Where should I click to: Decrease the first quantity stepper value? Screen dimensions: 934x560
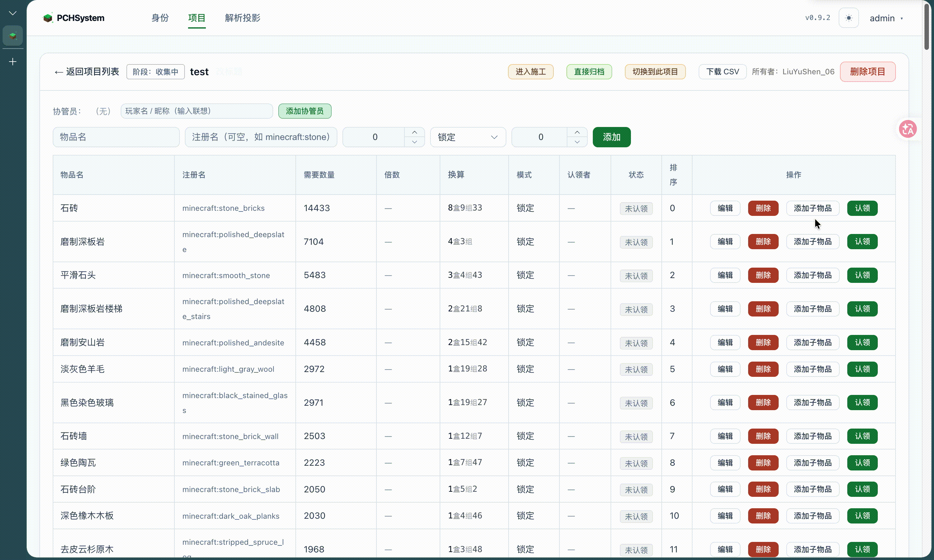tap(415, 142)
